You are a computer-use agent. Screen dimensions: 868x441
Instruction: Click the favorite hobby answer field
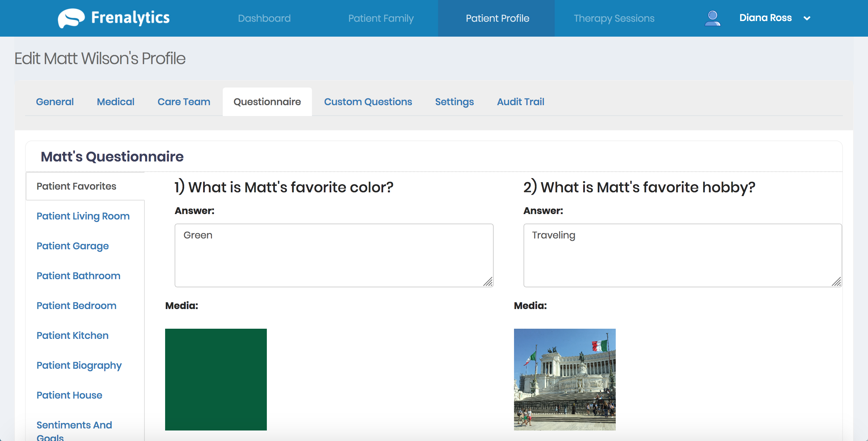[682, 255]
